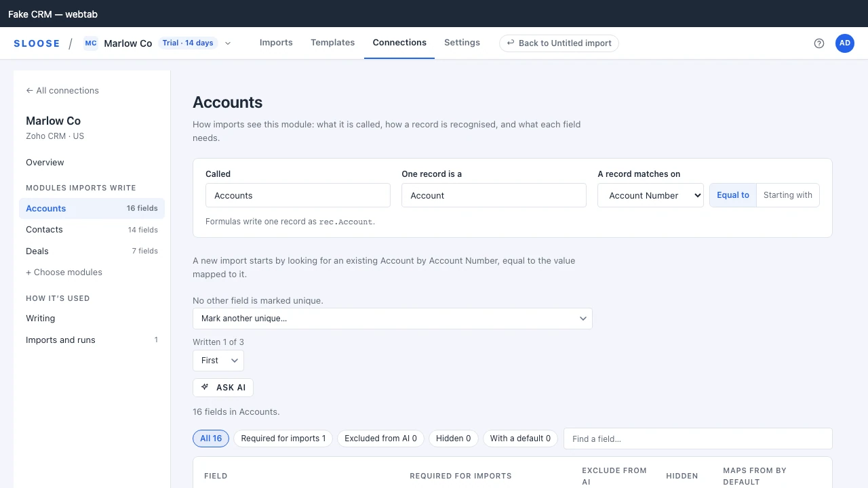Click the 'Called' name input field
868x488 pixels.
pyautogui.click(x=298, y=195)
